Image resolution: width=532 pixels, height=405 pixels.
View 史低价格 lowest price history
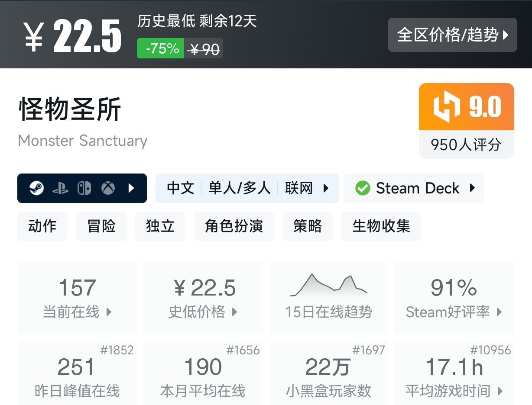pos(203,298)
